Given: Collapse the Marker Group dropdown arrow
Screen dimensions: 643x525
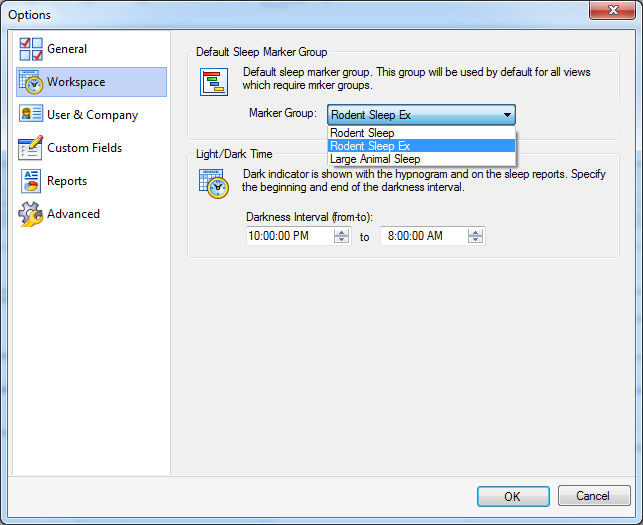Looking at the screenshot, I should [507, 115].
